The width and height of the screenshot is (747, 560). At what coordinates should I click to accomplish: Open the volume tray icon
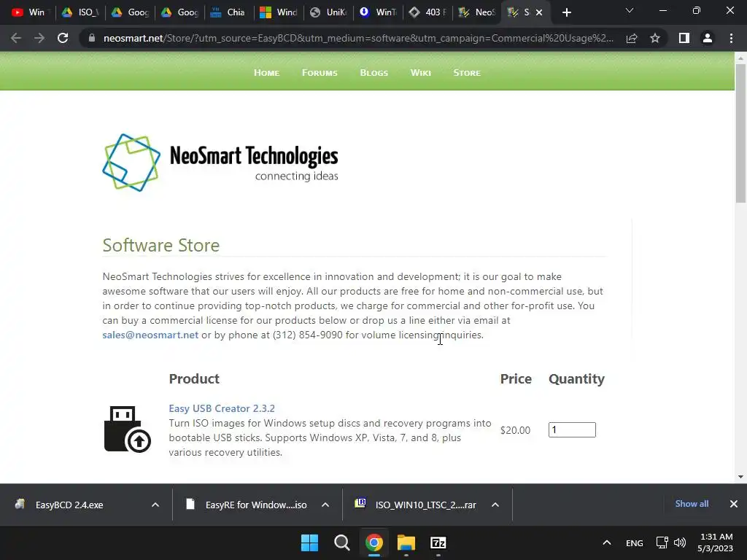click(680, 542)
